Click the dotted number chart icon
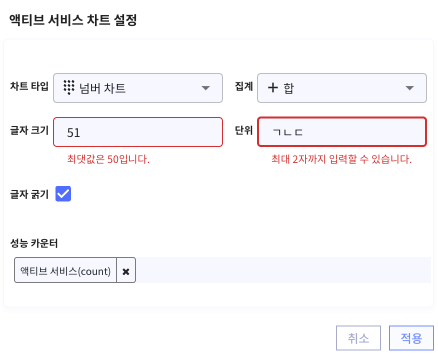The width and height of the screenshot is (438, 362). click(x=69, y=88)
